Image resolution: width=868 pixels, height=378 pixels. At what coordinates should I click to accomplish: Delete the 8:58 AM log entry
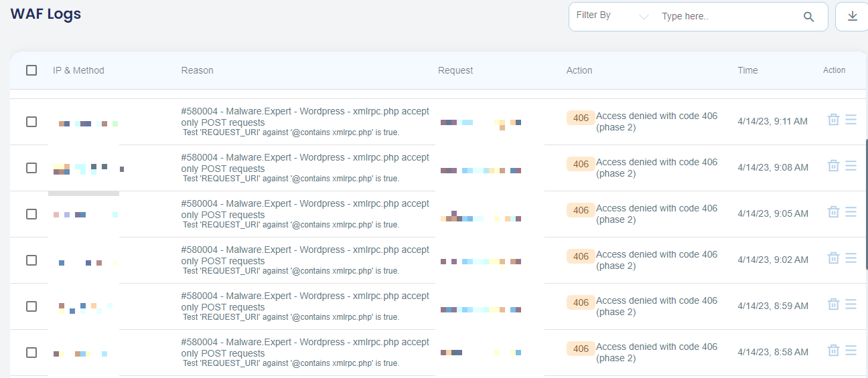833,350
